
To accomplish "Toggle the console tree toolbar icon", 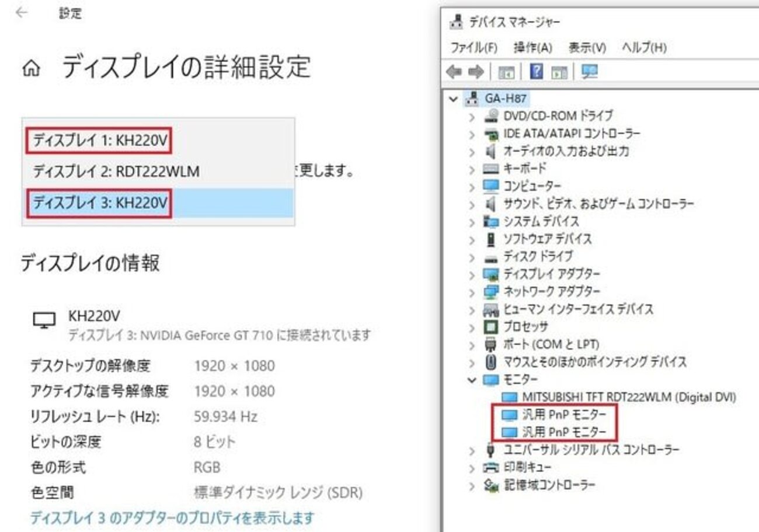I will click(x=506, y=72).
